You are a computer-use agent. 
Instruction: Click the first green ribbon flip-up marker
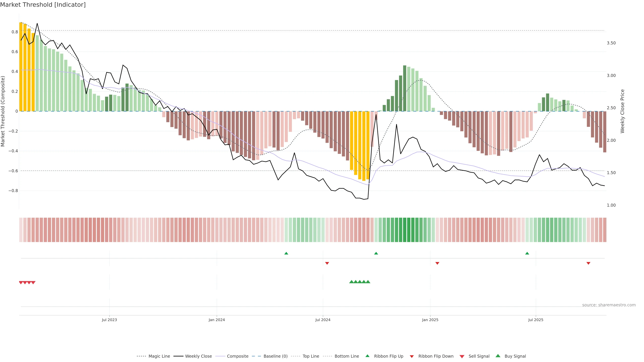[x=286, y=253]
